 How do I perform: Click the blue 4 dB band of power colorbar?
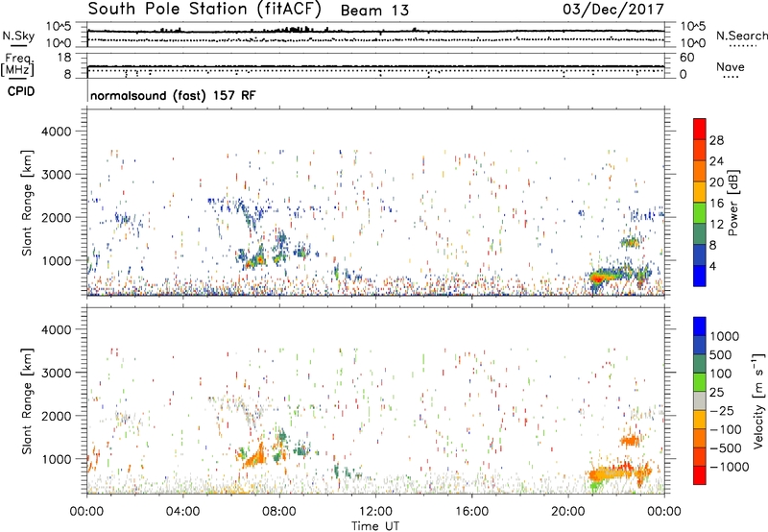coord(700,276)
